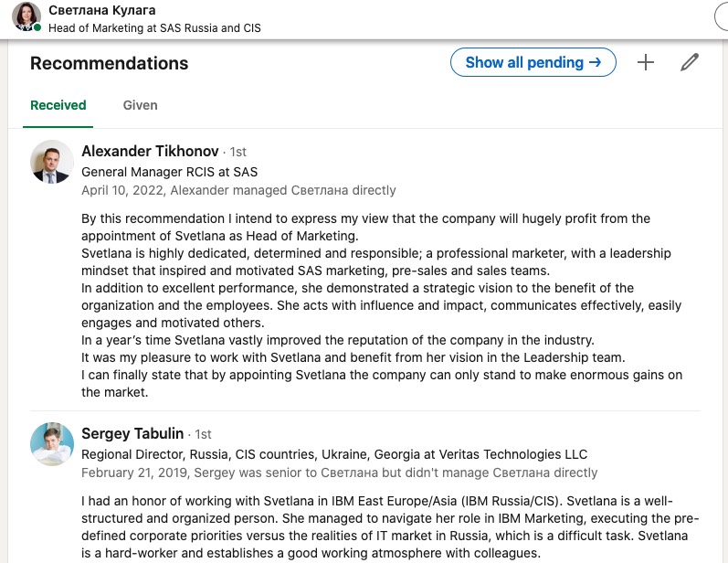Click General Manager RCIS at SAS headline
The image size is (728, 563).
tap(170, 171)
